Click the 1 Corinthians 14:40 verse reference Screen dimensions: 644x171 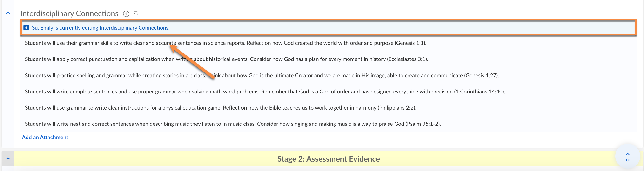click(x=479, y=92)
